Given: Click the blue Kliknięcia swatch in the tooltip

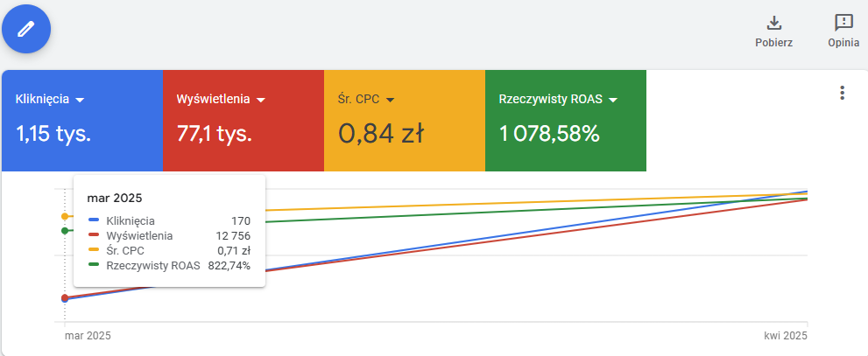Looking at the screenshot, I should [94, 220].
